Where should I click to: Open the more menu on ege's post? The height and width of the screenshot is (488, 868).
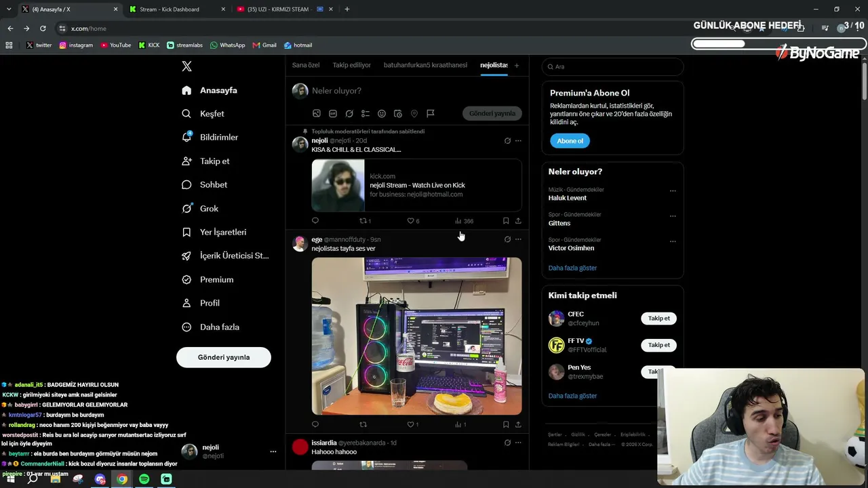tap(518, 239)
